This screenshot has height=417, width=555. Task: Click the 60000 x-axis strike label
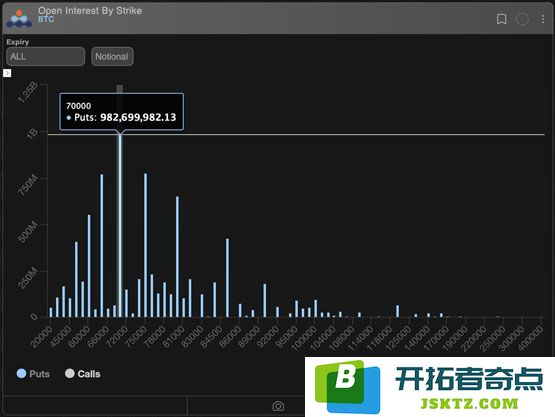79,337
